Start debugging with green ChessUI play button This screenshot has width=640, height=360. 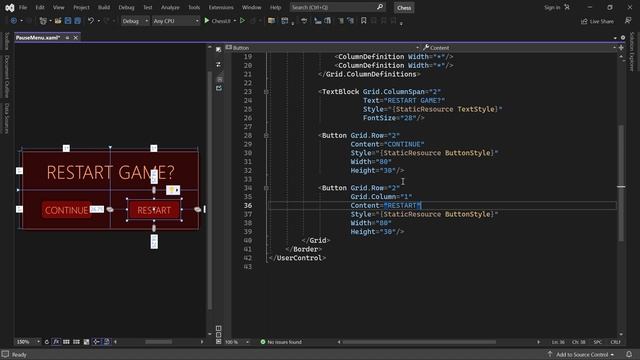217,21
